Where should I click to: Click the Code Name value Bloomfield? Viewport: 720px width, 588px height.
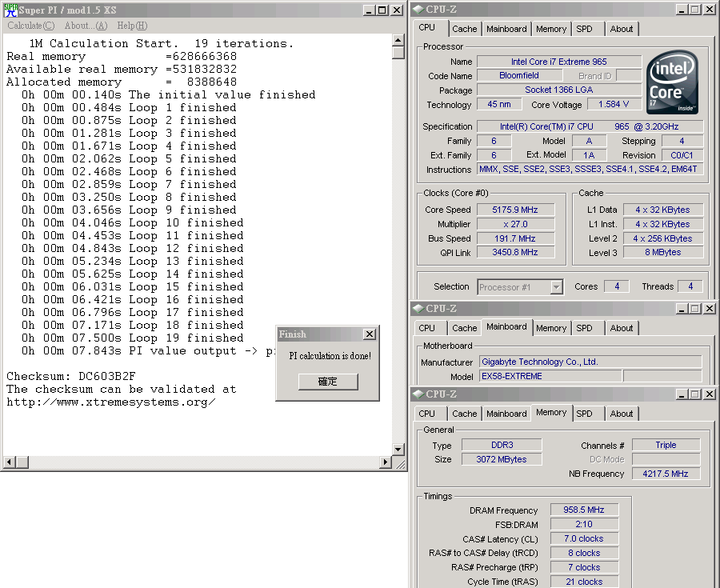click(519, 75)
